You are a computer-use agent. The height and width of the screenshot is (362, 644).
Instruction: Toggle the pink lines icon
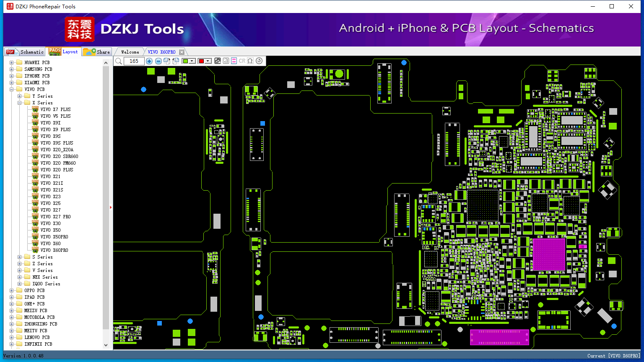234,61
